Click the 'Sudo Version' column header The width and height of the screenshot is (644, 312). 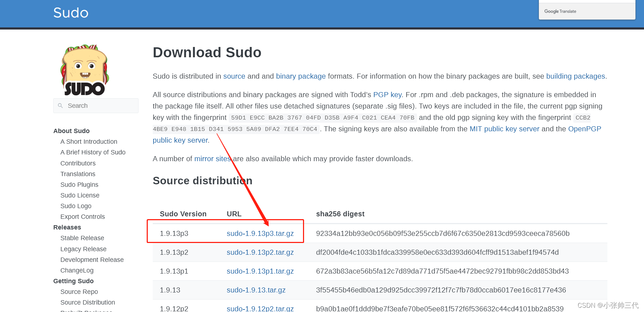(183, 214)
